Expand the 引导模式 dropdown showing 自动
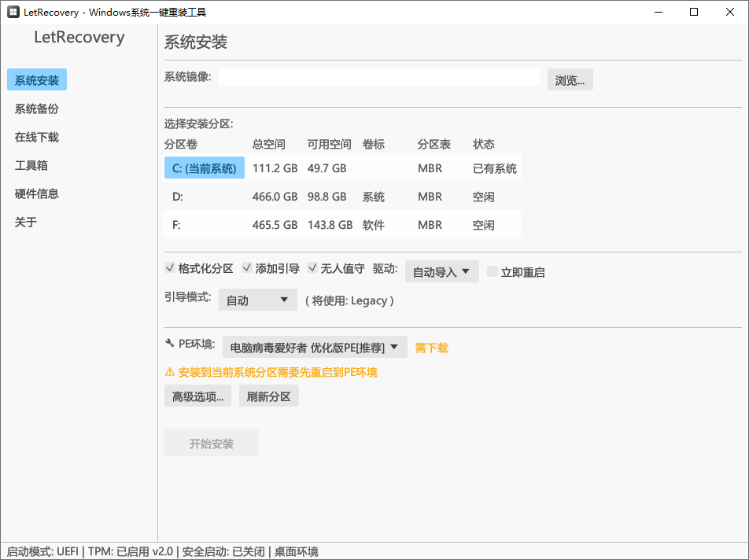Viewport: 749px width, 560px height. coord(257,300)
